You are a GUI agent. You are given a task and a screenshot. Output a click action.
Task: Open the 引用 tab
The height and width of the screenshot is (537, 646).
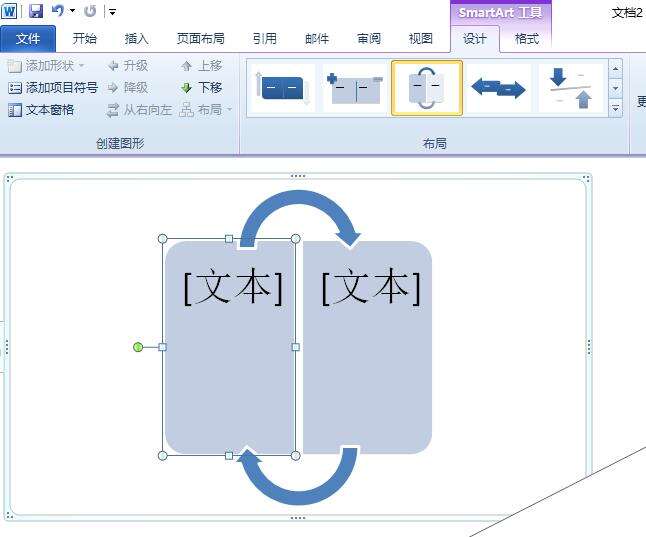265,39
